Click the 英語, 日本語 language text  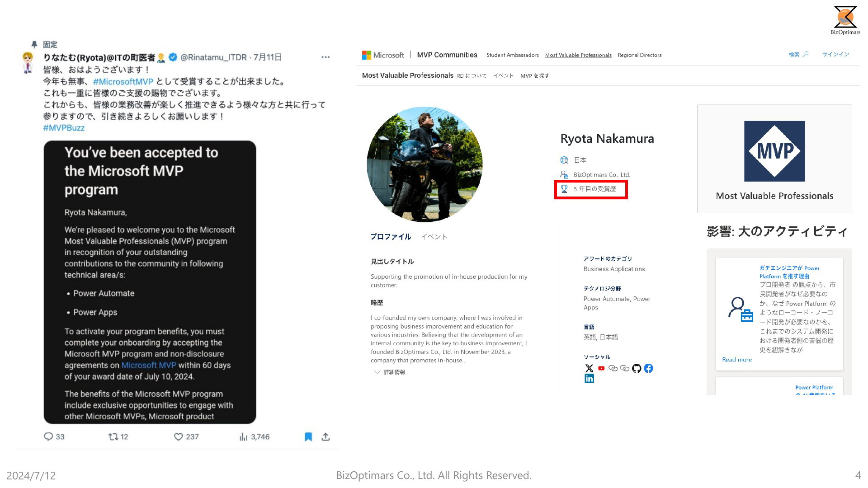600,337
